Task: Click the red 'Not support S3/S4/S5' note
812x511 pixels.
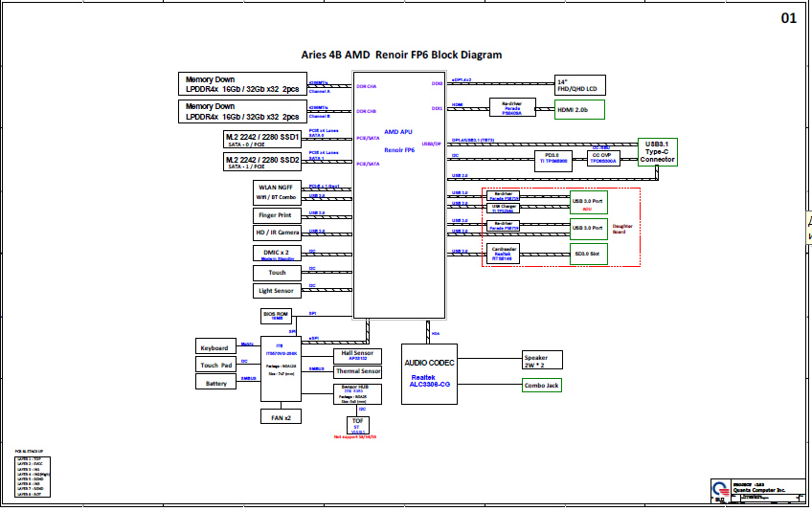Action: (x=355, y=437)
